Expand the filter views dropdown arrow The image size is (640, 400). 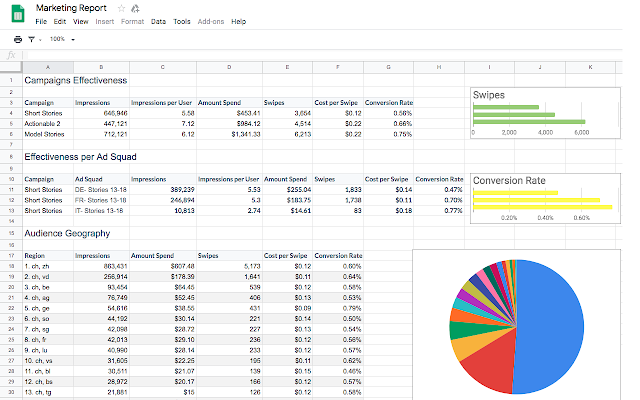coord(40,40)
